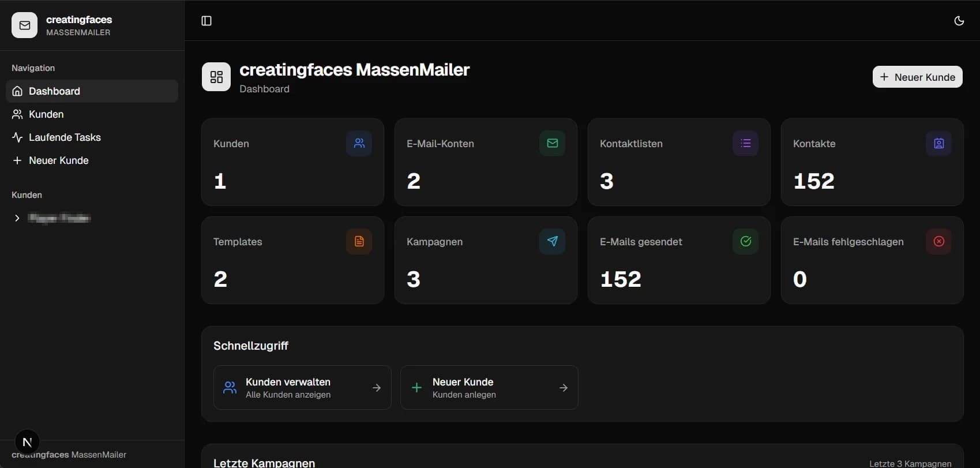Image resolution: width=980 pixels, height=468 pixels.
Task: Open Laufende Tasks in the sidebar
Action: pos(92,137)
